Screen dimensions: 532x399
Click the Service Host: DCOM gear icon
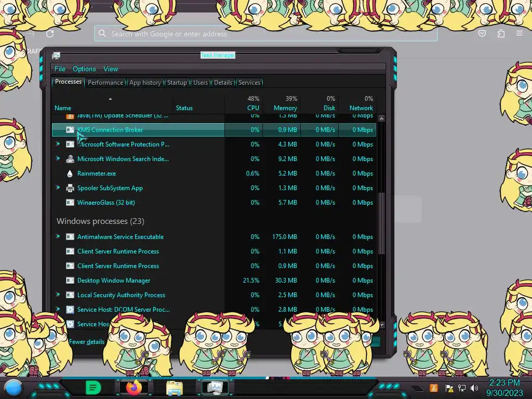coord(70,310)
